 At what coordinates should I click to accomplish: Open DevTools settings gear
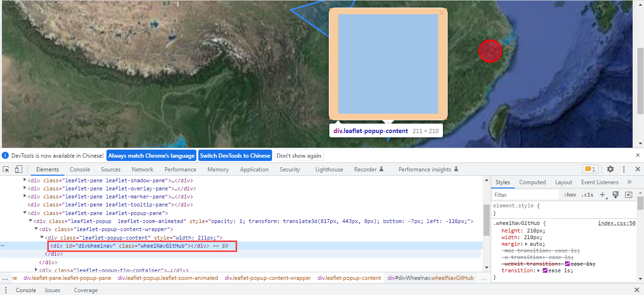610,169
